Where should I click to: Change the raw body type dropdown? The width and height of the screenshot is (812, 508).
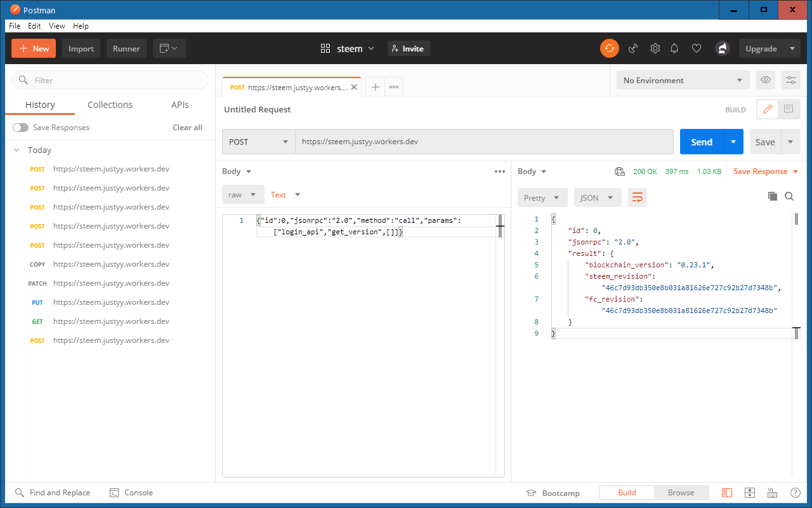click(243, 195)
